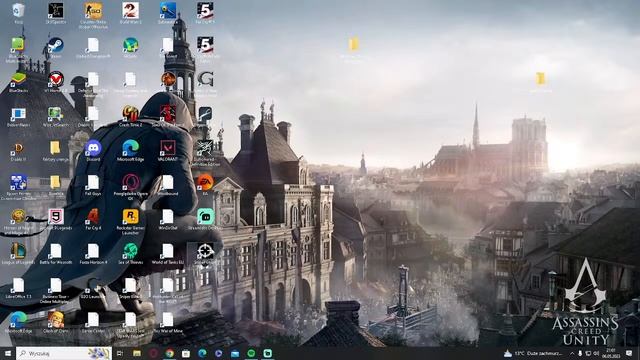Open Microsoft Edge shortcut beside Discord
640x360 pixels.
point(131,150)
